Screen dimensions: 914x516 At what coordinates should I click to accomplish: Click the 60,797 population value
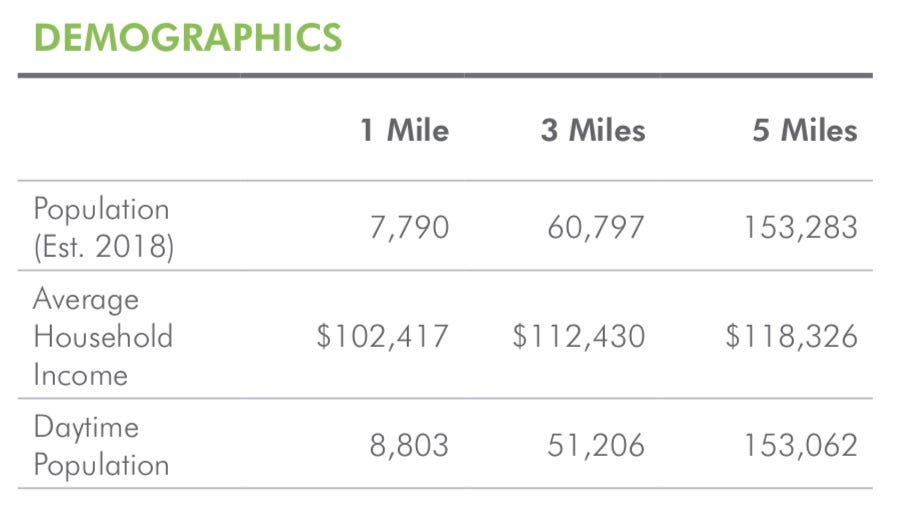[x=596, y=227]
